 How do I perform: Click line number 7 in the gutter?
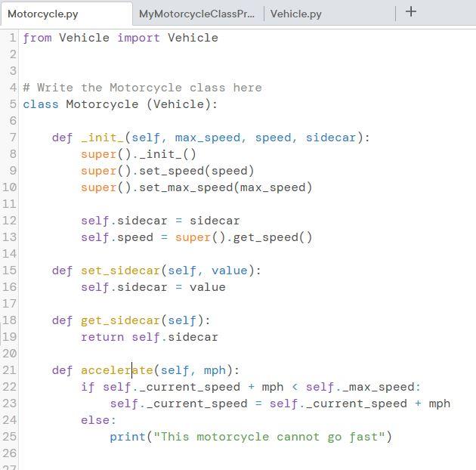[x=13, y=138]
